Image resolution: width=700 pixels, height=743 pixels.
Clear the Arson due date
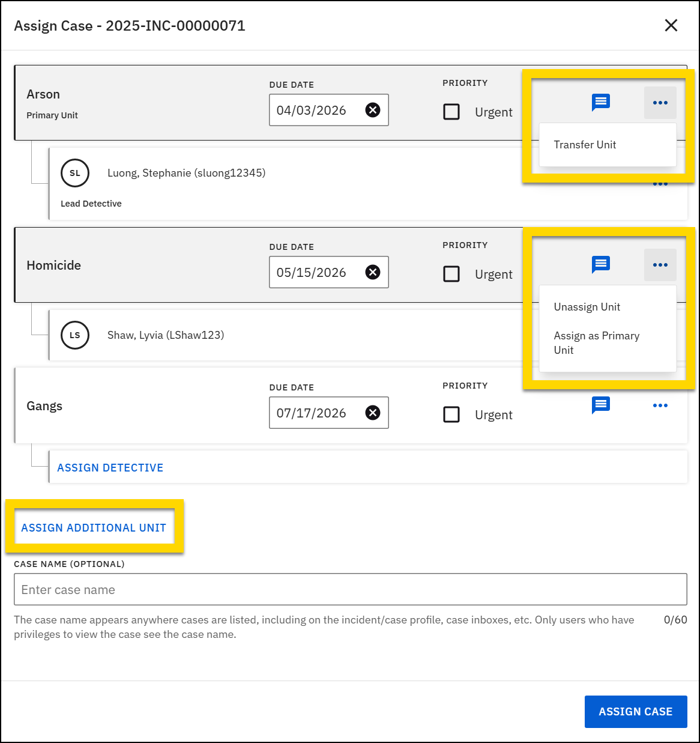(x=373, y=110)
